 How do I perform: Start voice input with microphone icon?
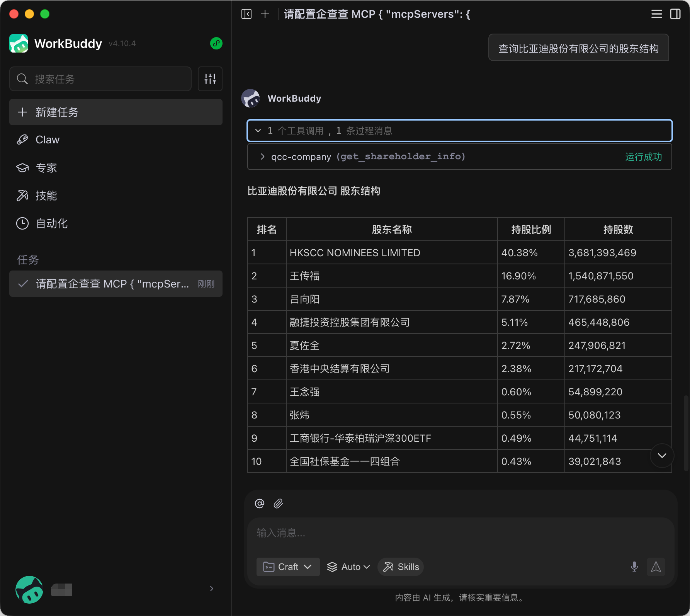pos(634,567)
